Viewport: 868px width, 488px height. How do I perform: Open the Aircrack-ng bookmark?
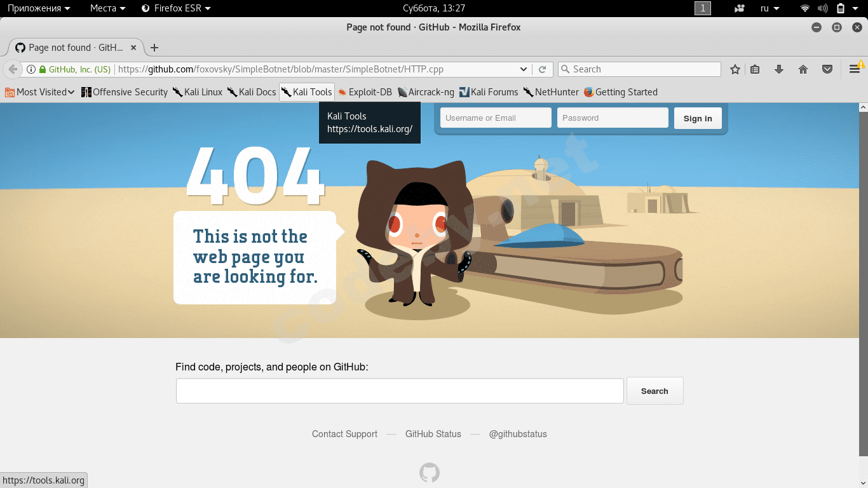pos(426,92)
